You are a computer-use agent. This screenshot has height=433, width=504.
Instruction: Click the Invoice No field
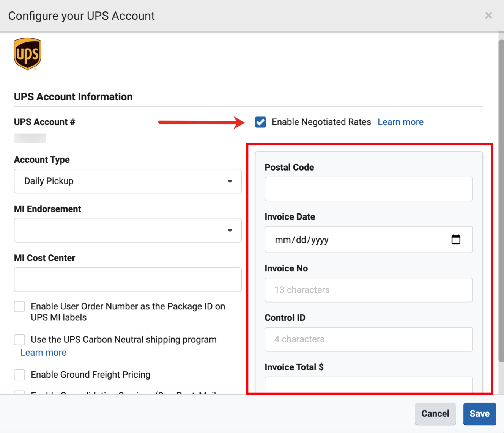pyautogui.click(x=369, y=290)
